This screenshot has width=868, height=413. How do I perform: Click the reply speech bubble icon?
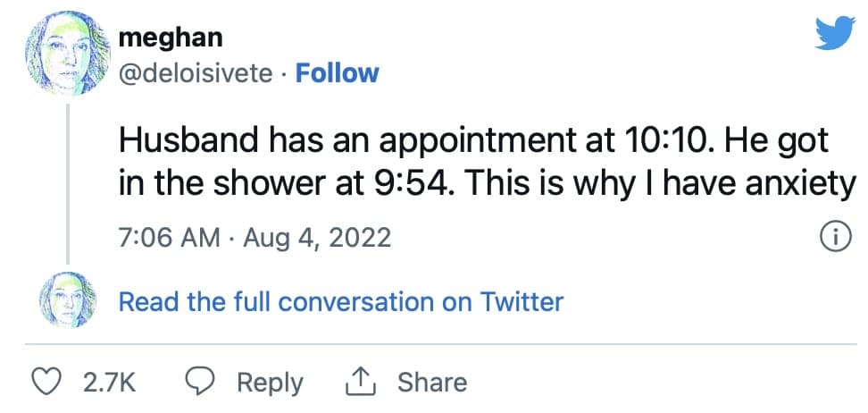pos(200,383)
